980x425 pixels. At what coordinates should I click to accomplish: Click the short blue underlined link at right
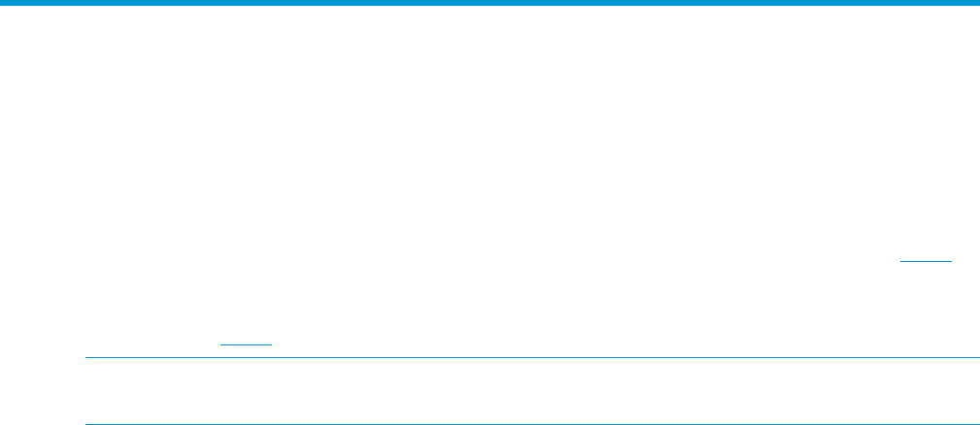pos(925,278)
